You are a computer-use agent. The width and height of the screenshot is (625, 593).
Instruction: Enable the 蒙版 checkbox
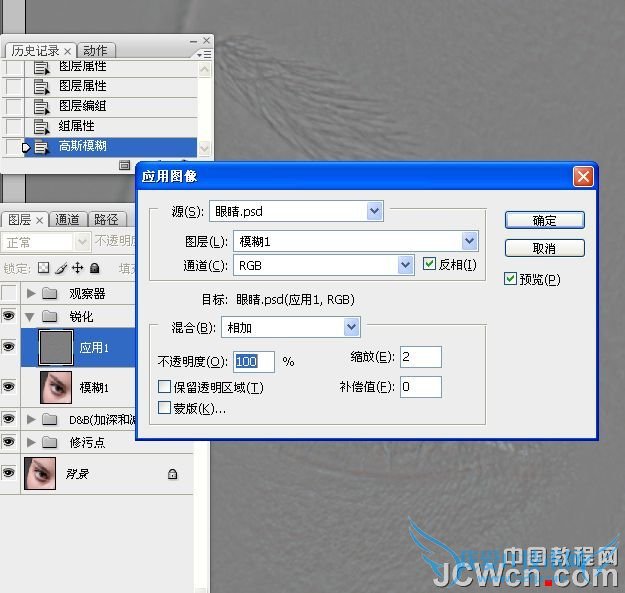coord(164,408)
